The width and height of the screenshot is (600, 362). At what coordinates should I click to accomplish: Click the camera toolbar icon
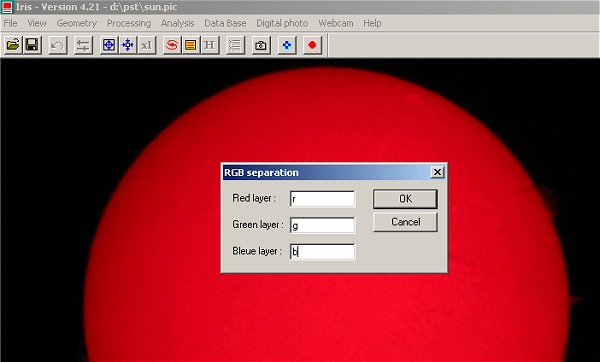coord(261,45)
